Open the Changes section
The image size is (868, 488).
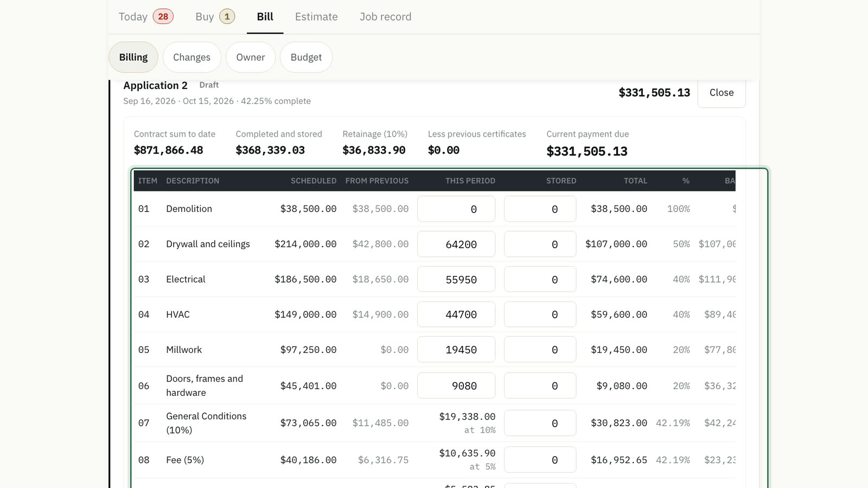point(192,57)
